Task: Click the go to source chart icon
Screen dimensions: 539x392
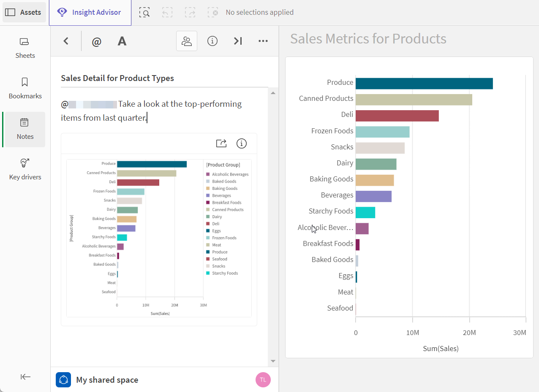Action: coord(221,143)
